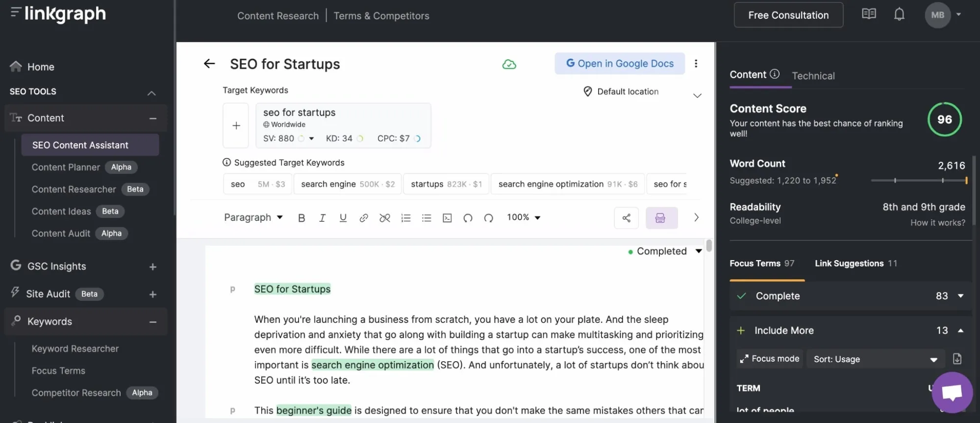Open the Completed status dropdown
The width and height of the screenshot is (980, 423).
[665, 251]
